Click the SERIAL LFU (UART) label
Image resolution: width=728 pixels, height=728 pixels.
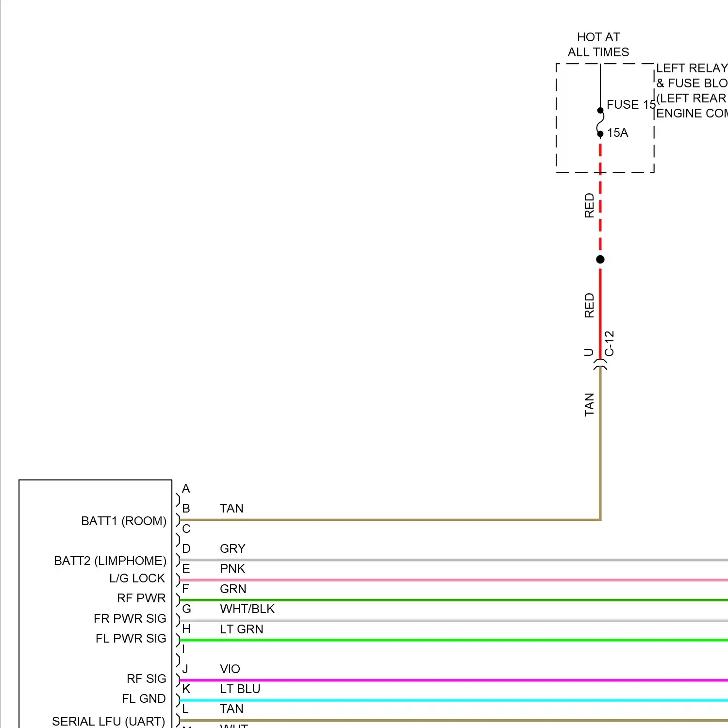coord(109,721)
